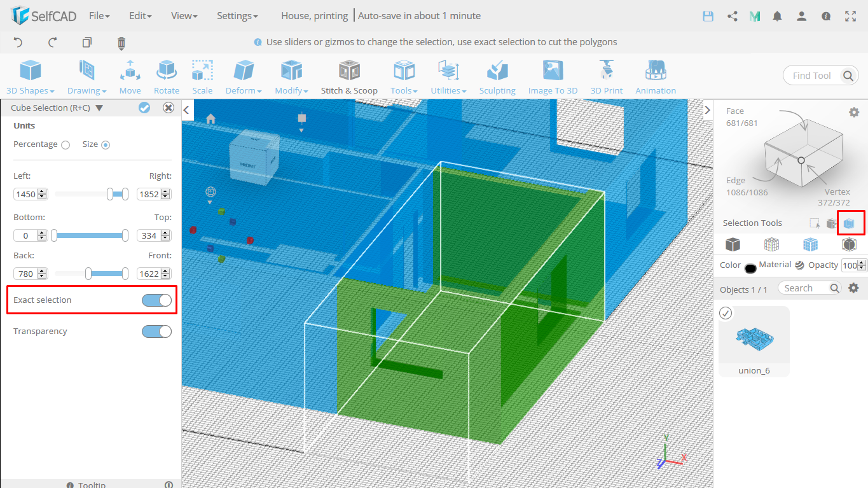Open the Tools dropdown

click(x=404, y=78)
